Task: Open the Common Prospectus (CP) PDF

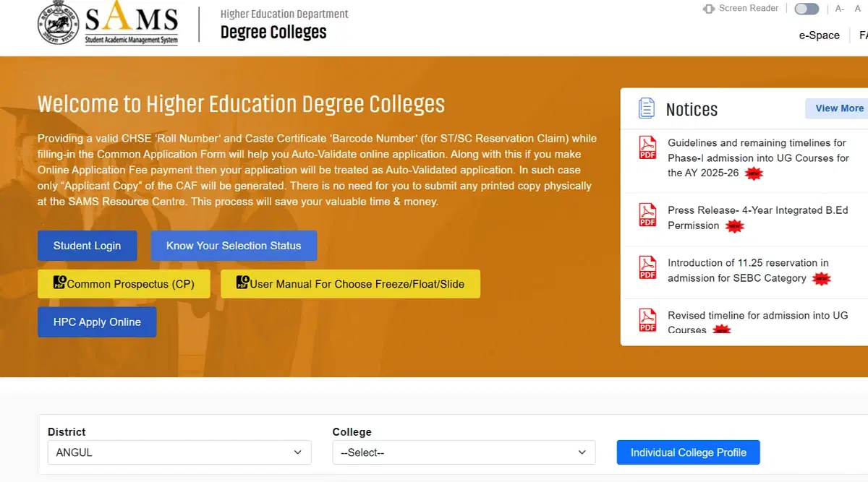Action: coord(124,284)
